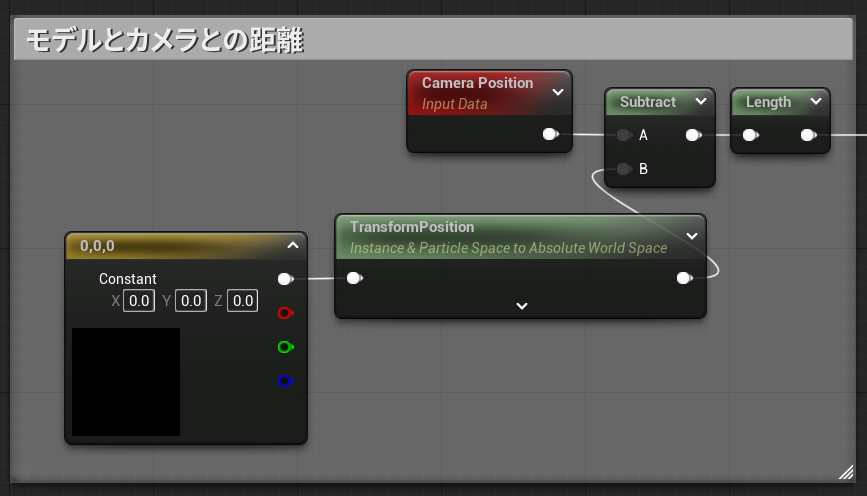Viewport: 867px width, 496px height.
Task: Click the black color preview swatch
Action: click(x=126, y=382)
